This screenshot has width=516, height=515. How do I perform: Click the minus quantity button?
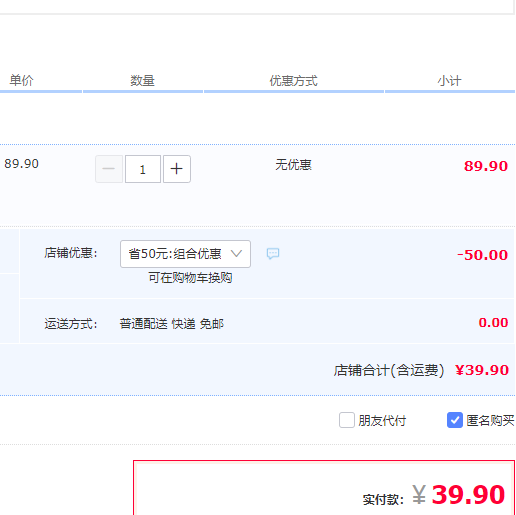(109, 169)
